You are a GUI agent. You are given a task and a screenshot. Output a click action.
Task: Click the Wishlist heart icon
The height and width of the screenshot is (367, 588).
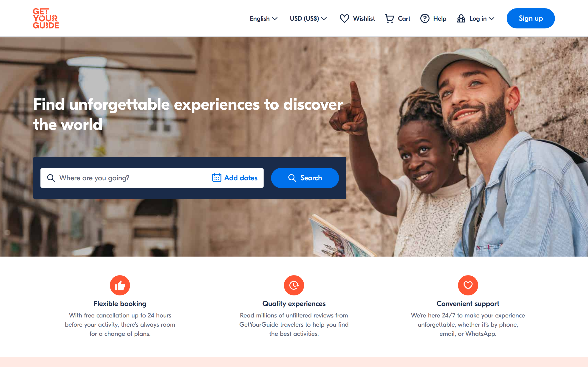click(x=344, y=18)
